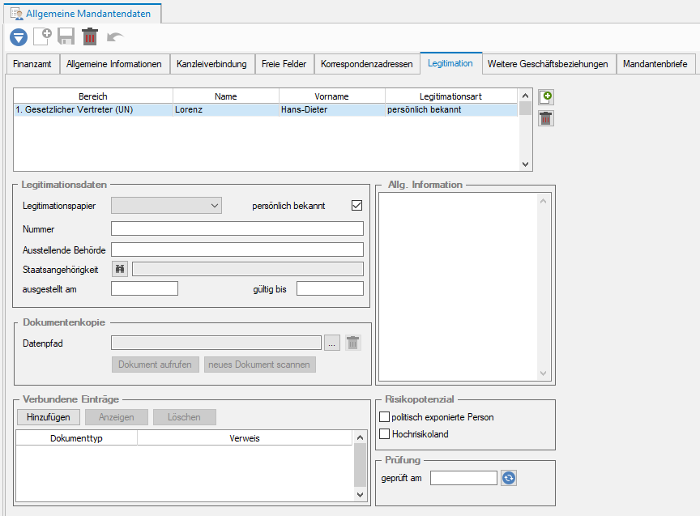Image resolution: width=700 pixels, height=516 pixels.
Task: Delete with the toolbar trash icon
Action: click(90, 36)
